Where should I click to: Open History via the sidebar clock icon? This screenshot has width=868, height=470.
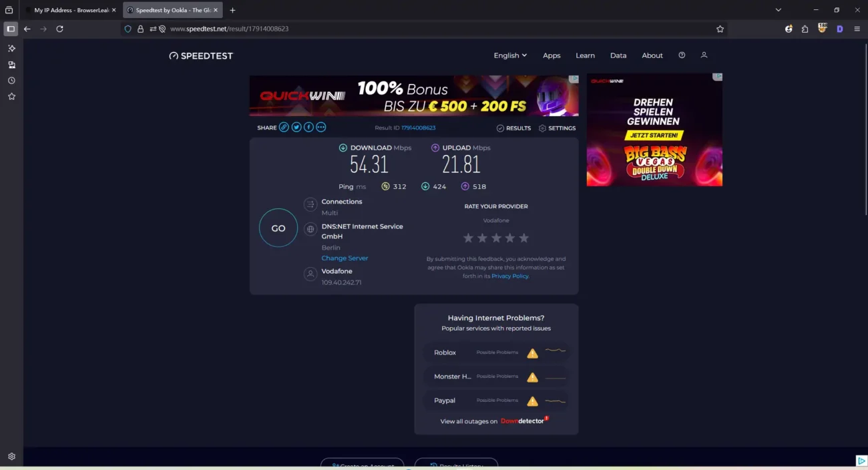tap(11, 81)
